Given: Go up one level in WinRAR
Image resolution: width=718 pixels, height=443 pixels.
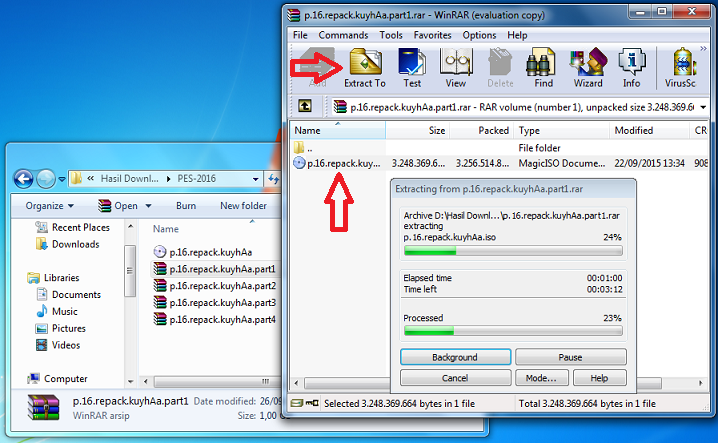Looking at the screenshot, I should click(305, 106).
